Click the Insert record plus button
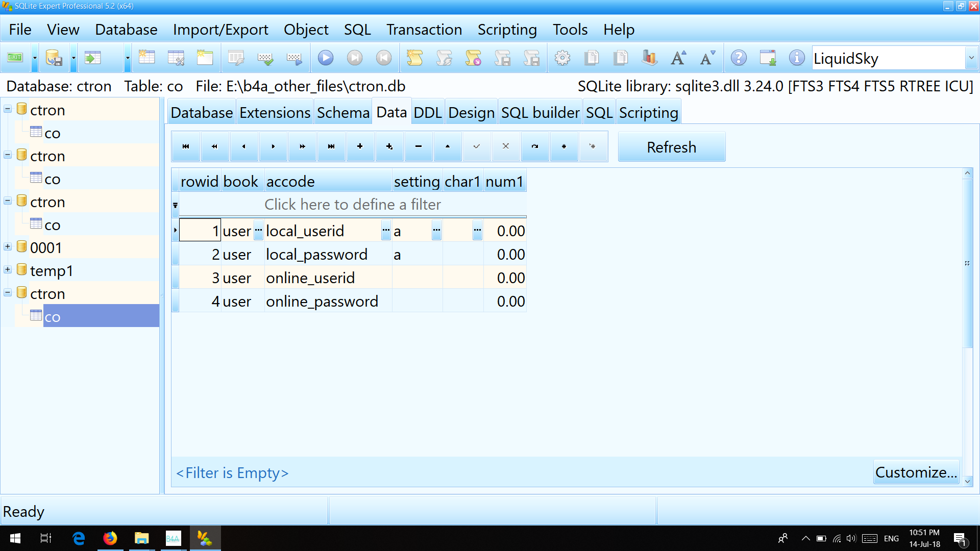The image size is (980, 551). point(360,146)
